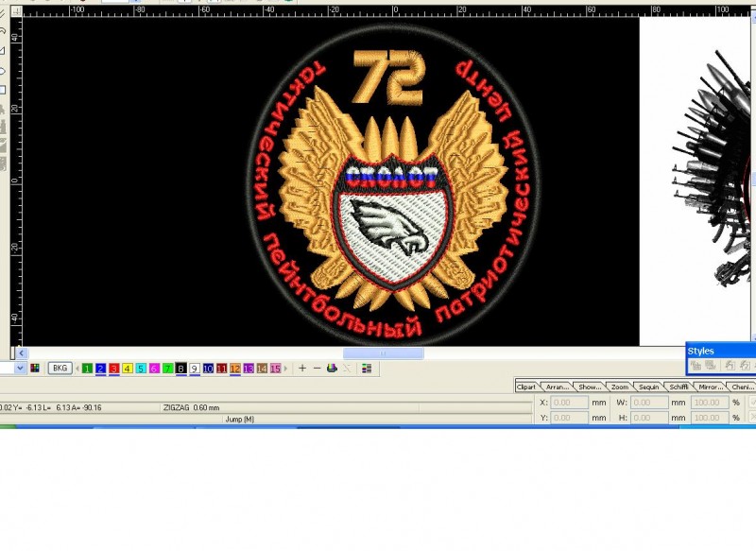Viewport: 756px width, 551px height.
Task: Select pink color swatch 15
Action: (x=275, y=369)
